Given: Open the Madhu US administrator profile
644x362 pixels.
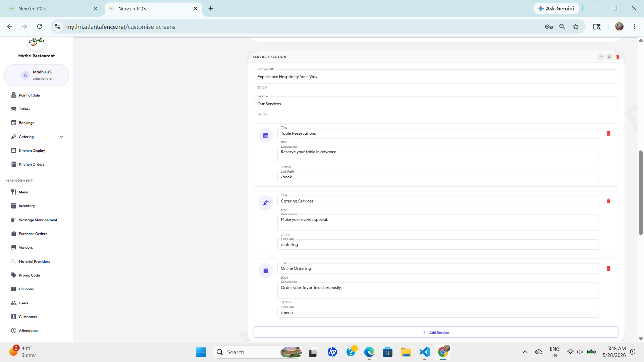Looking at the screenshot, I should [36, 75].
